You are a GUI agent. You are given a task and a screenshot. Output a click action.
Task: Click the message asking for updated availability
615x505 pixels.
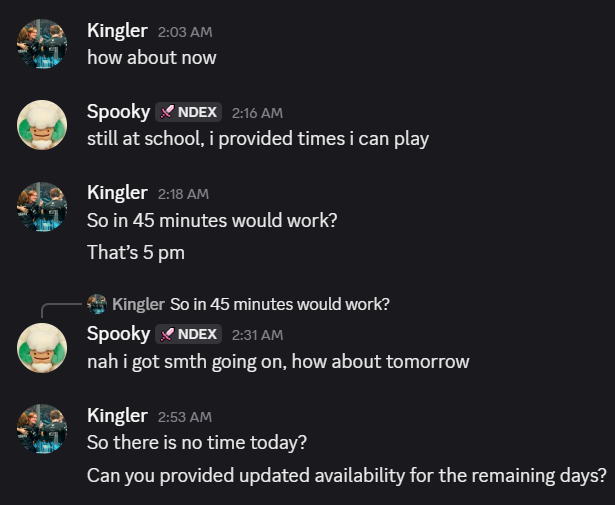click(x=346, y=475)
